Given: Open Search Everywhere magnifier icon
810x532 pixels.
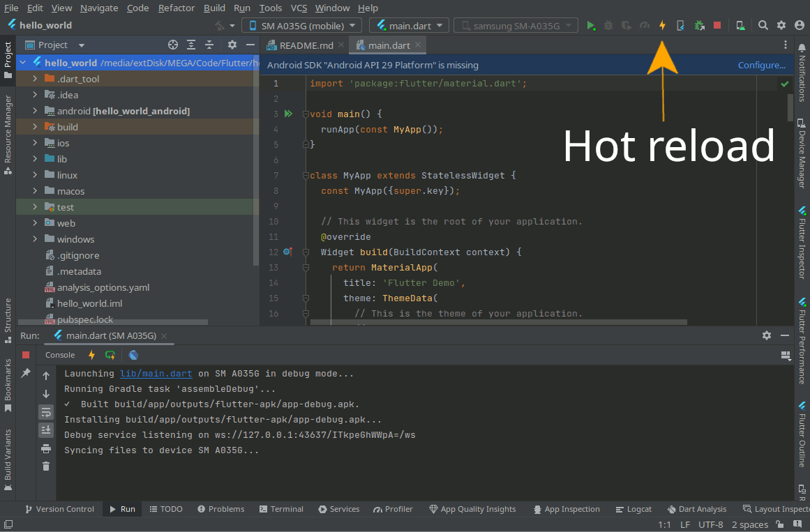Looking at the screenshot, I should (x=763, y=25).
